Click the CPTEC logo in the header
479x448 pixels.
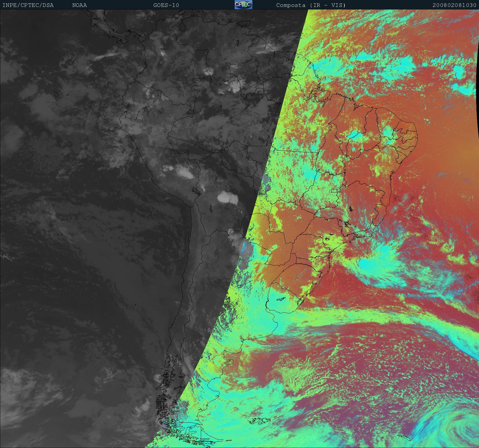[x=243, y=5]
